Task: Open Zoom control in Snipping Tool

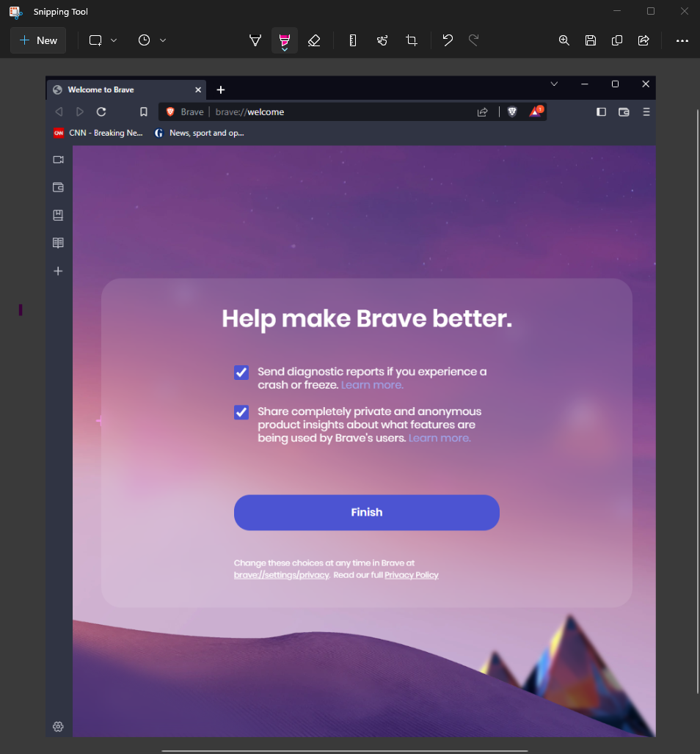Action: tap(564, 40)
